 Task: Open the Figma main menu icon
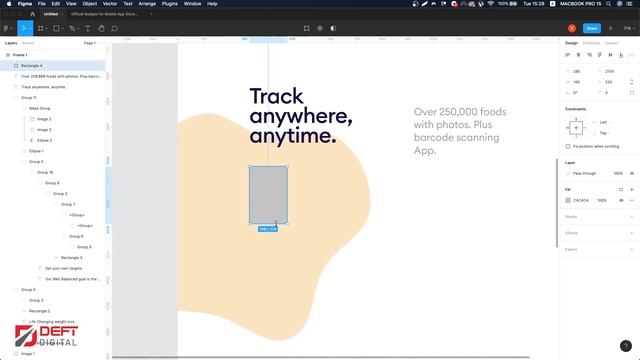pyautogui.click(x=6, y=28)
